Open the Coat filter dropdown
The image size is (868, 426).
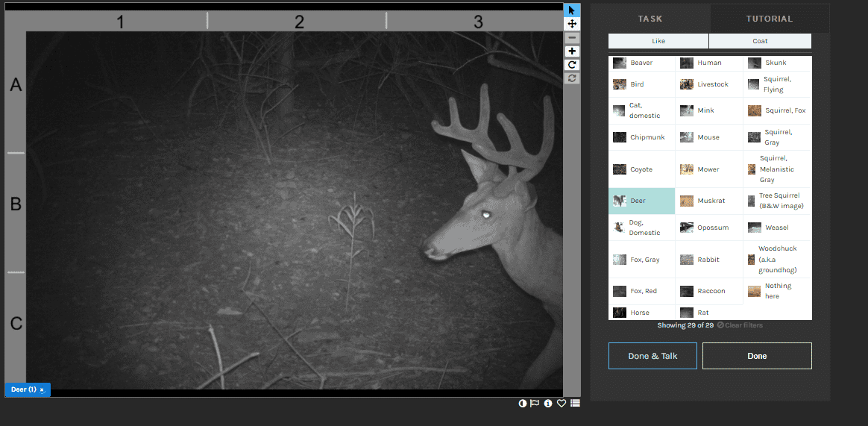pos(760,41)
